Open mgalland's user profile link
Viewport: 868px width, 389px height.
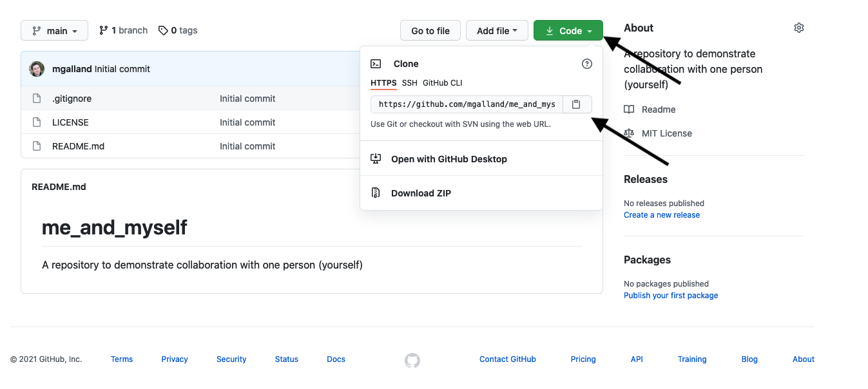72,69
